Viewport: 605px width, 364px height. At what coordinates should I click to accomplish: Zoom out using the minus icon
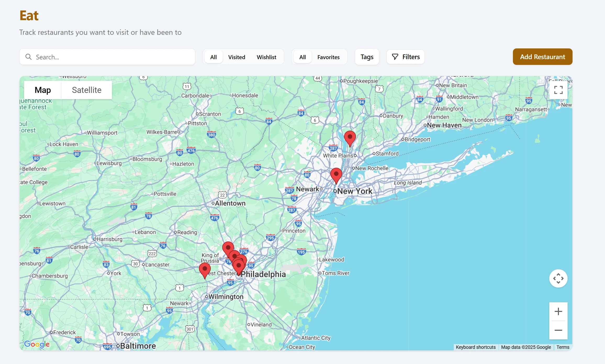click(558, 331)
